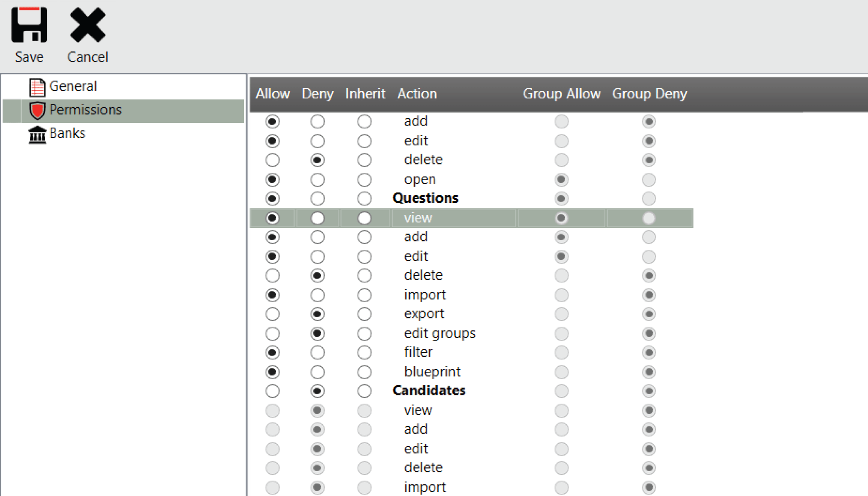The height and width of the screenshot is (496, 868).
Task: Click the Allow column header
Action: [272, 93]
